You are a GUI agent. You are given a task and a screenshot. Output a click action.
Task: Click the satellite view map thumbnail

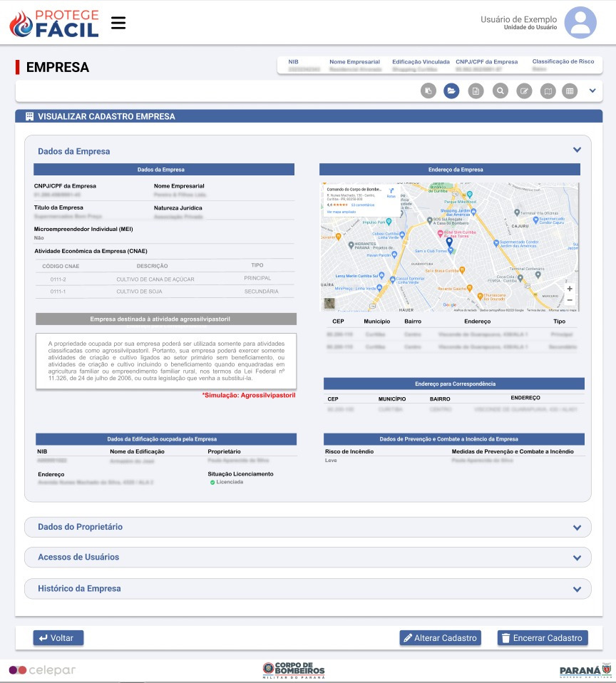pyautogui.click(x=329, y=303)
